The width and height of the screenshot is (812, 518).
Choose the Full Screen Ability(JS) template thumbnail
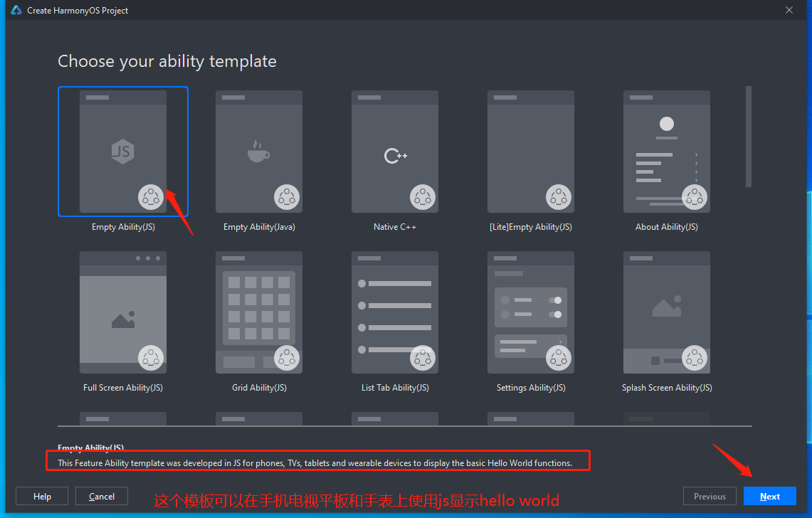click(122, 312)
